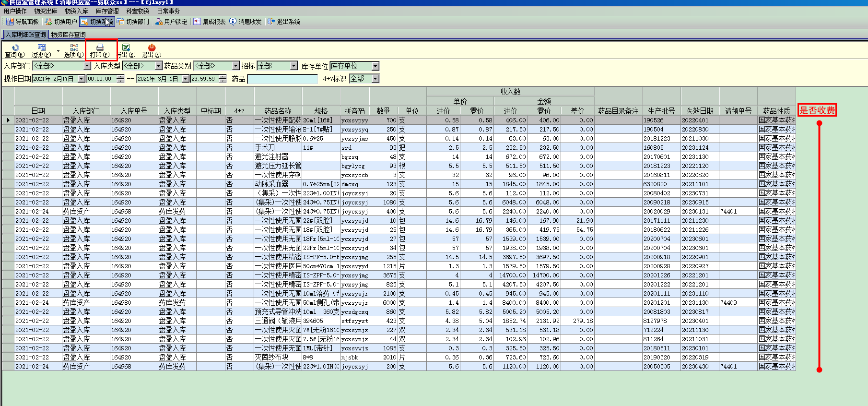868x406 pixels.
Task: Switch to the 入库明细账查询 tab
Action: point(26,35)
